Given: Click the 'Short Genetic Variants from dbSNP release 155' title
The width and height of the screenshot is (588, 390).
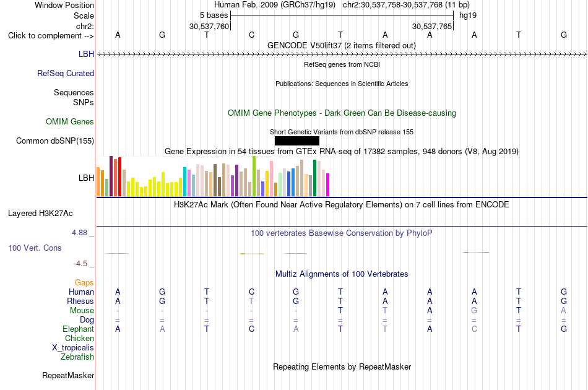Looking at the screenshot, I should (x=342, y=132).
